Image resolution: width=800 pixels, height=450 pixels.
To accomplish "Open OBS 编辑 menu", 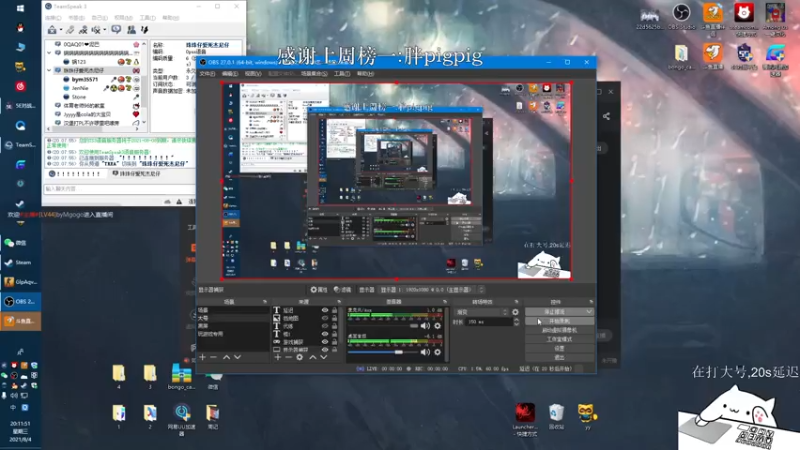I will pos(230,73).
